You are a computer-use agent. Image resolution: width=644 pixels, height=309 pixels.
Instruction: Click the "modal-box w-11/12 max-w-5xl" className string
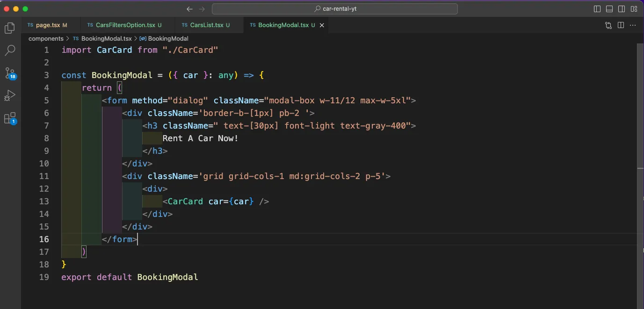click(337, 101)
